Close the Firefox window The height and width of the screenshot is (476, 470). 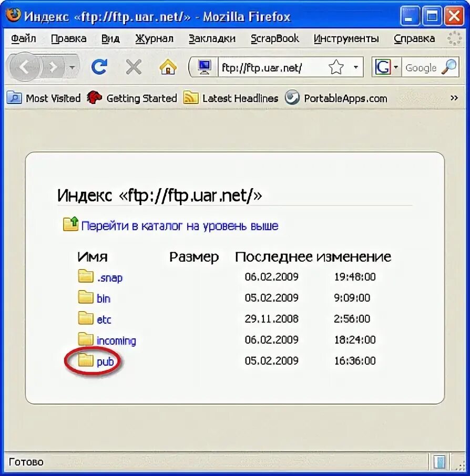pos(454,16)
